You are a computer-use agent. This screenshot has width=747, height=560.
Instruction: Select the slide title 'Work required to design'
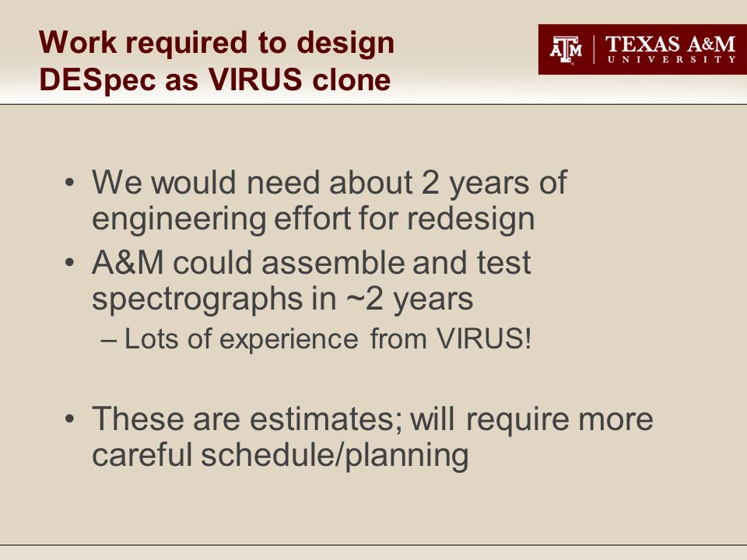[x=217, y=42]
